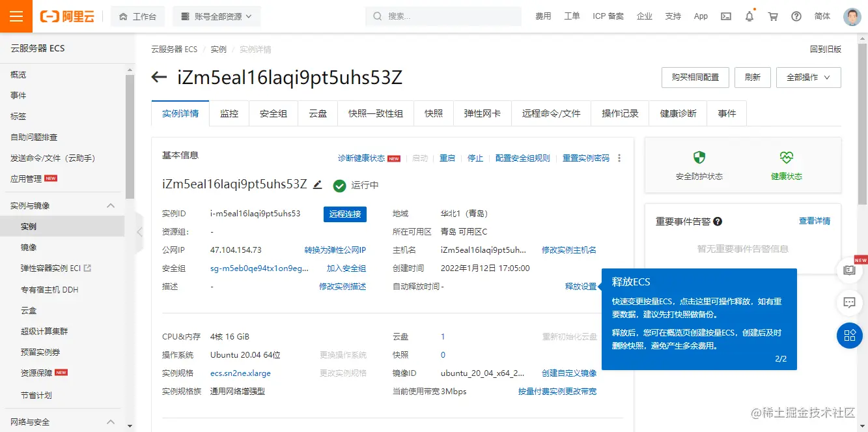Open the 弹性网卡 tab
This screenshot has width=868, height=432.
point(483,113)
